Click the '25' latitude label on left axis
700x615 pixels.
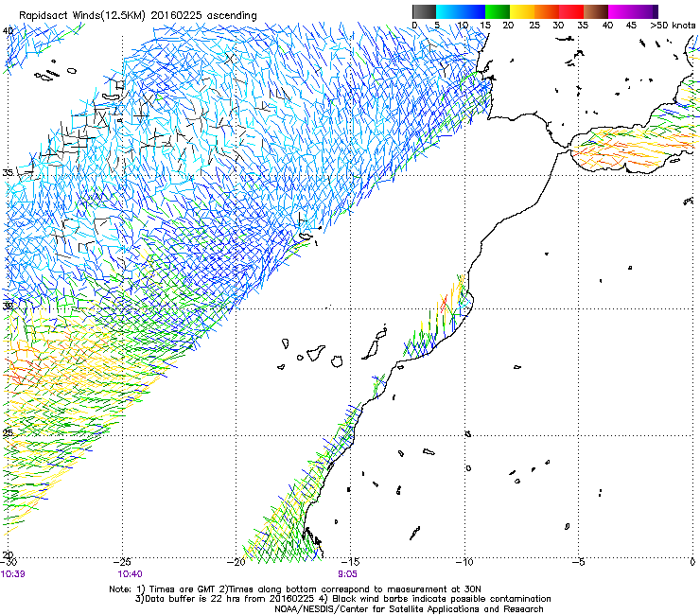8,432
